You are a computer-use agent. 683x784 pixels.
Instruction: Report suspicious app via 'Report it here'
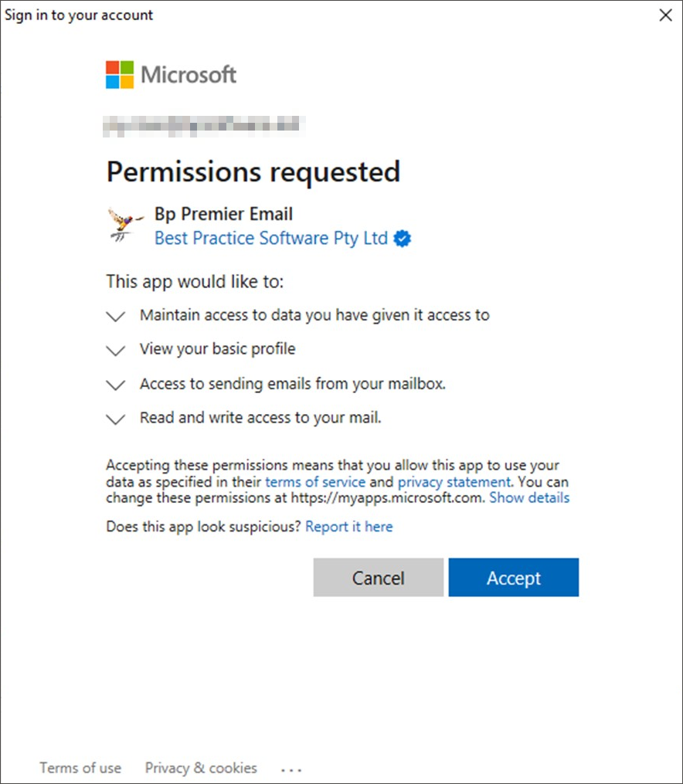point(349,527)
